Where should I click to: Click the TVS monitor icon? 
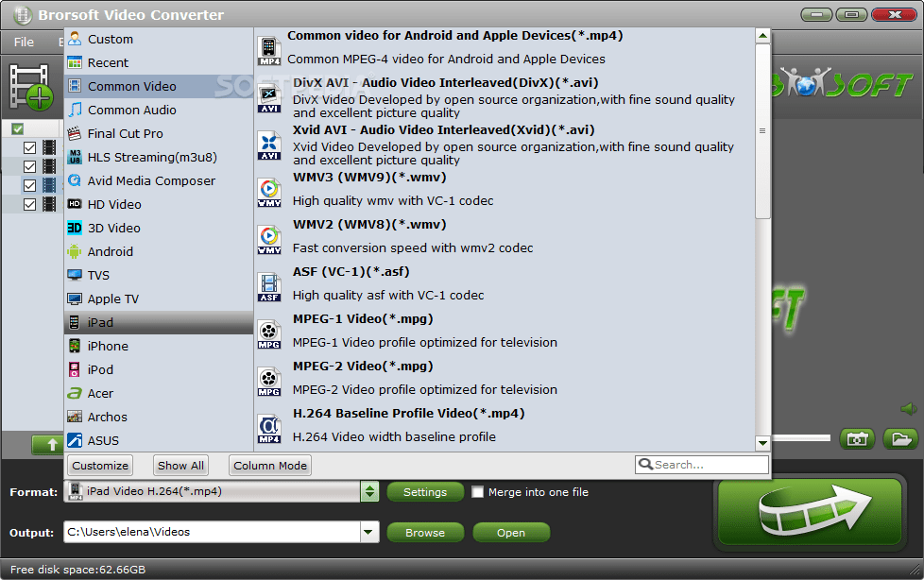click(75, 275)
